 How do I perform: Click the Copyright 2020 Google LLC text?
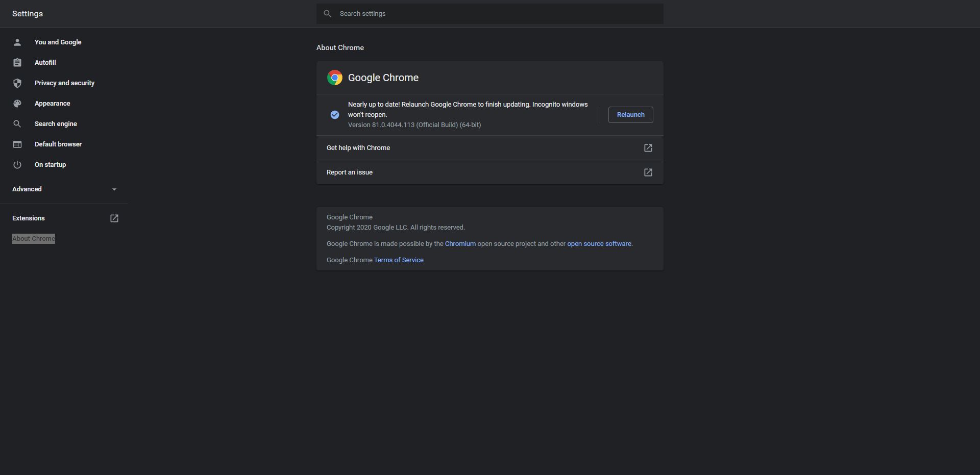(396, 228)
